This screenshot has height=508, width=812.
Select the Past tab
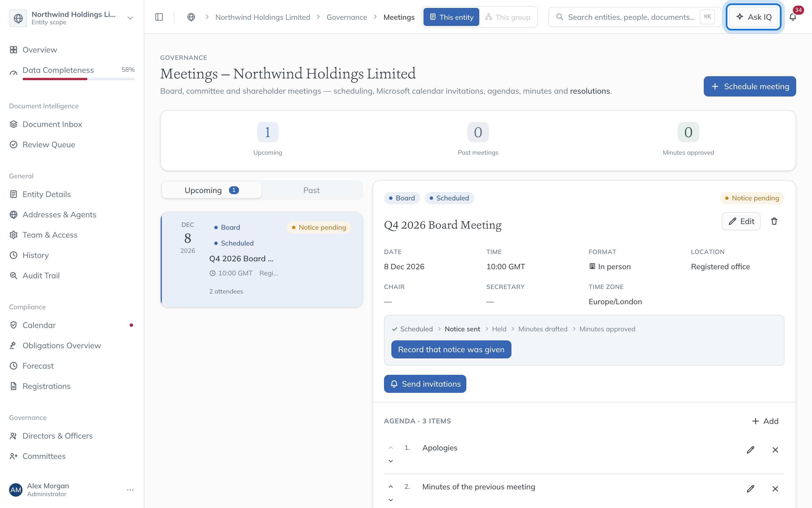pyautogui.click(x=311, y=190)
